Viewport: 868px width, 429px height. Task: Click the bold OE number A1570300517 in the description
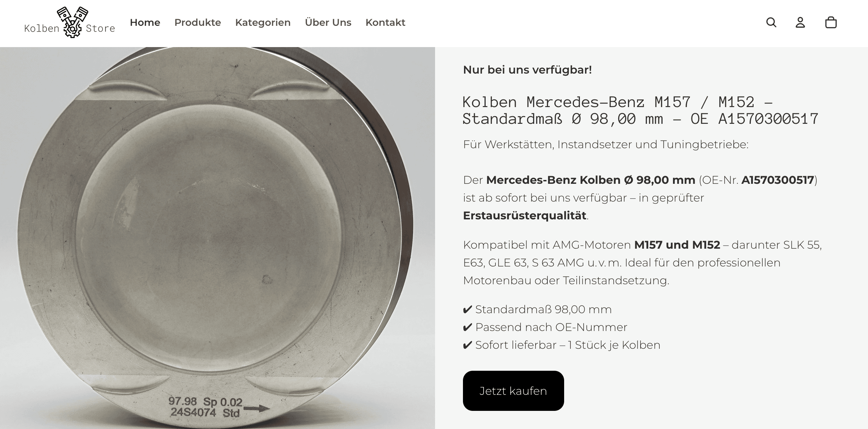[778, 180]
